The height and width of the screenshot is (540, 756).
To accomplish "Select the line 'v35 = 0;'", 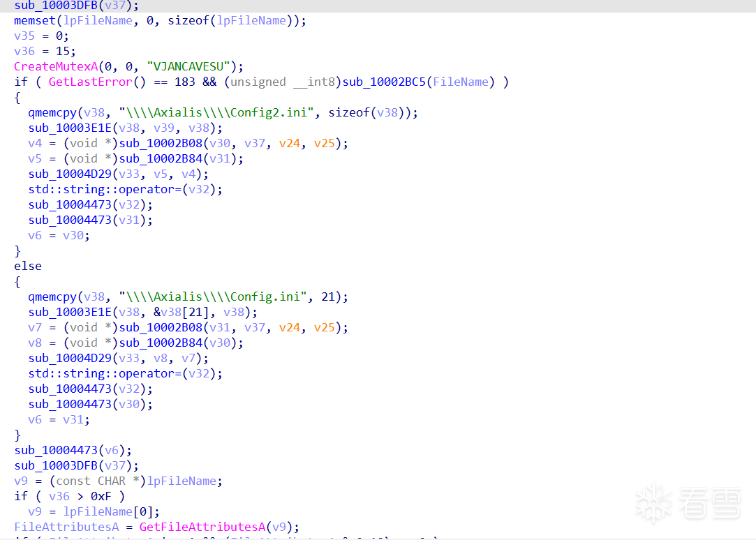I will pyautogui.click(x=41, y=36).
